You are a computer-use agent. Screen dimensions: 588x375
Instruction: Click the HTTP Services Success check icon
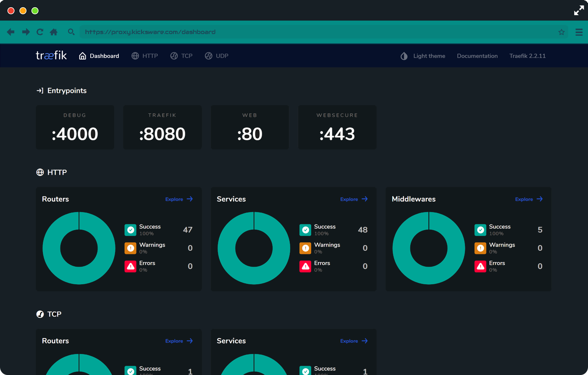tap(305, 230)
